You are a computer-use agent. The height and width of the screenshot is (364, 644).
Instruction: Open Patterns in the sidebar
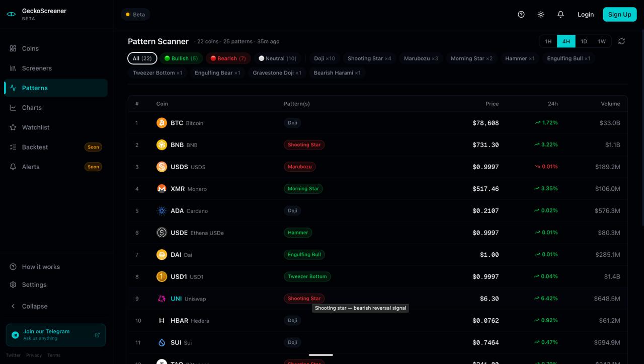click(56, 88)
